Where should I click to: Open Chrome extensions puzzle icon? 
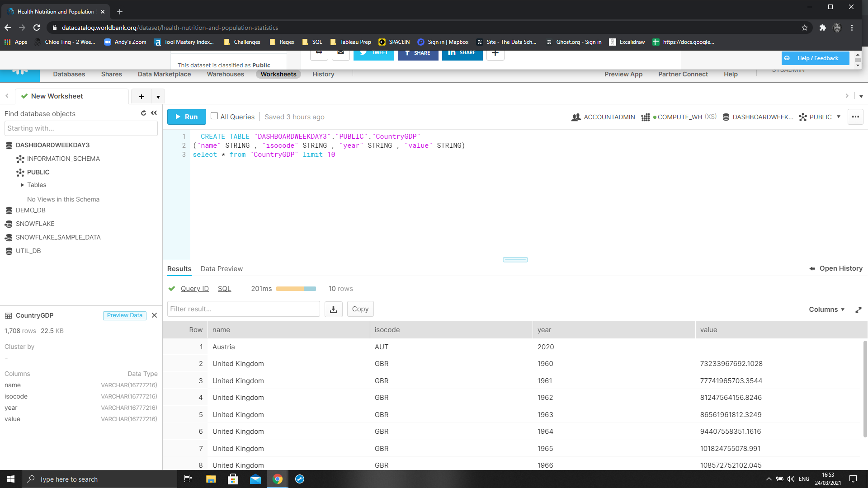pyautogui.click(x=822, y=28)
